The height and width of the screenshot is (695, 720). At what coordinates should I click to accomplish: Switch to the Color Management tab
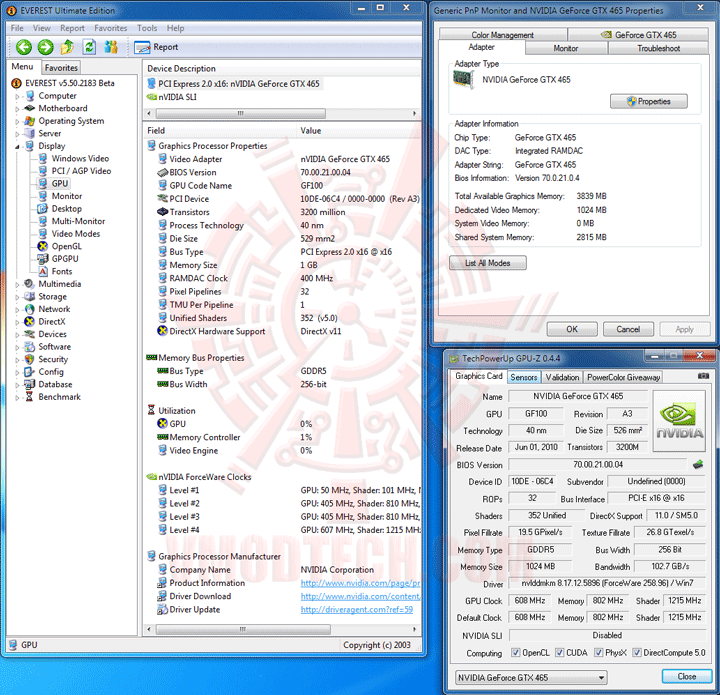coord(503,35)
